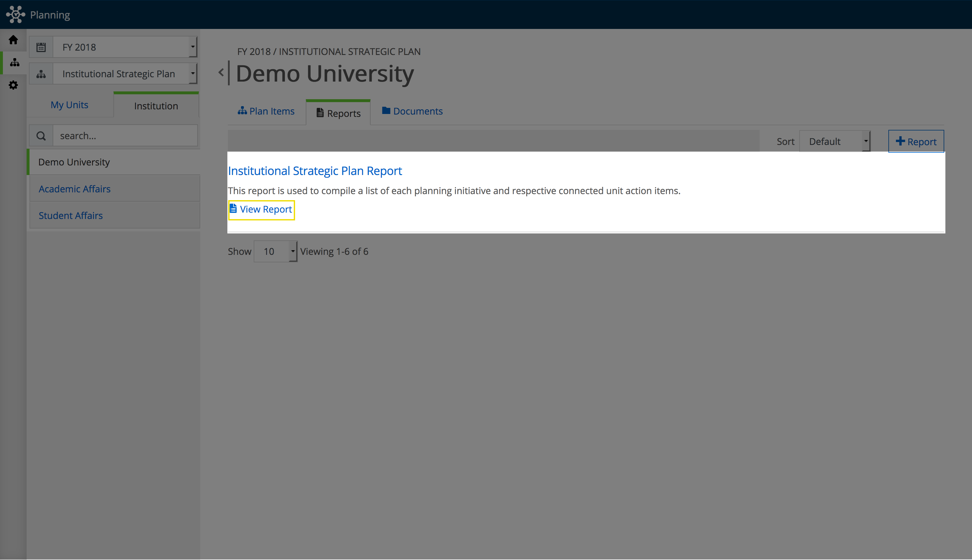Open settings gear in left sidebar
The width and height of the screenshot is (972, 560).
pos(14,85)
